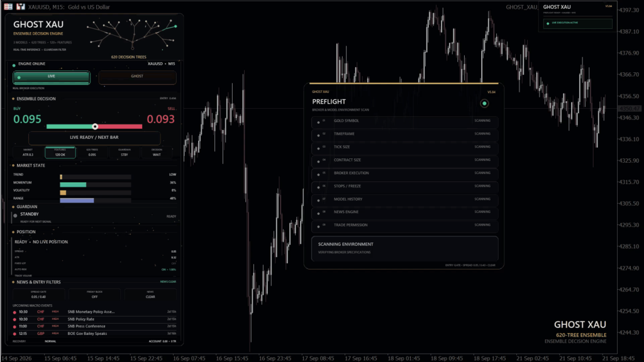Click the News & Entry Filters header
644x362 pixels.
(38, 282)
